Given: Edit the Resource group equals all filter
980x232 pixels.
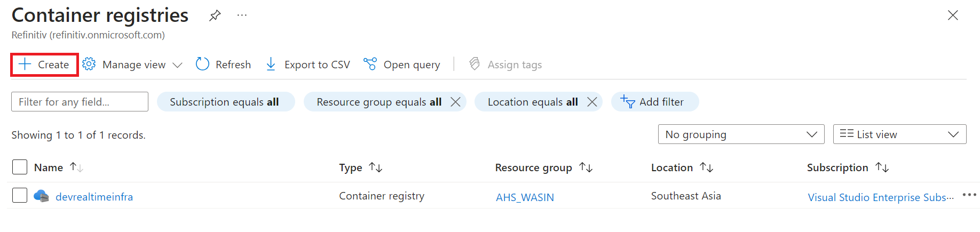Looking at the screenshot, I should pyautogui.click(x=378, y=102).
